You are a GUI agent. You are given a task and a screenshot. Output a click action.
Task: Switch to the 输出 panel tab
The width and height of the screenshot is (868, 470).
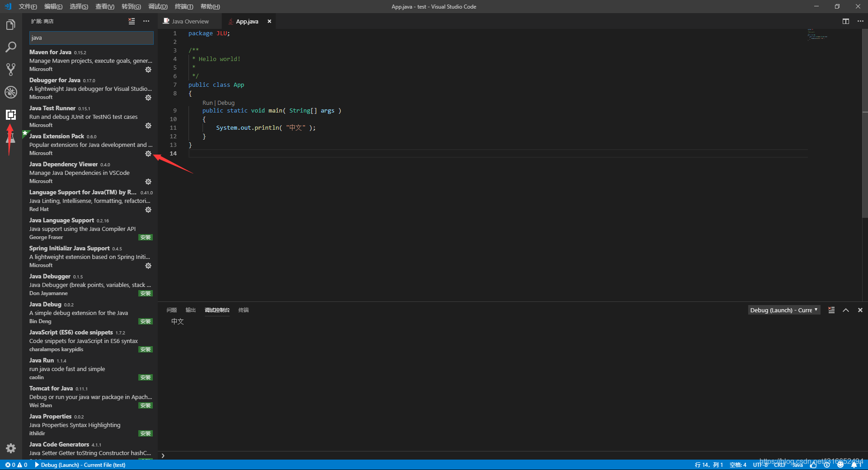tap(190, 310)
